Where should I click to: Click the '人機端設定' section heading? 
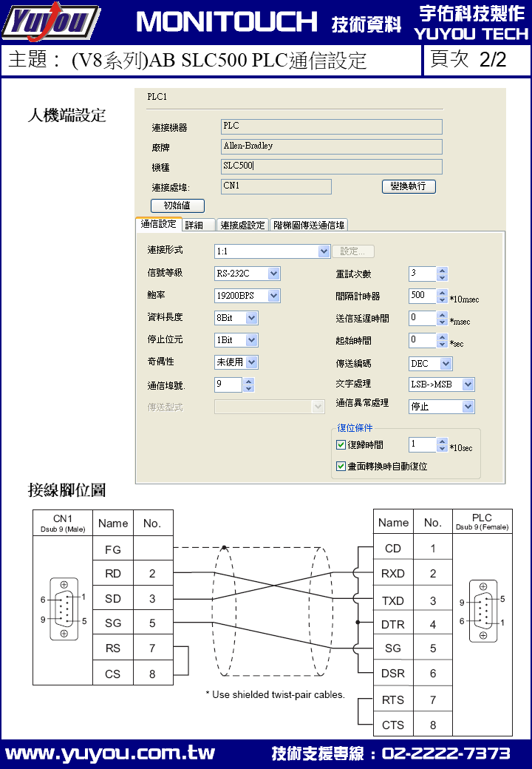point(67,115)
